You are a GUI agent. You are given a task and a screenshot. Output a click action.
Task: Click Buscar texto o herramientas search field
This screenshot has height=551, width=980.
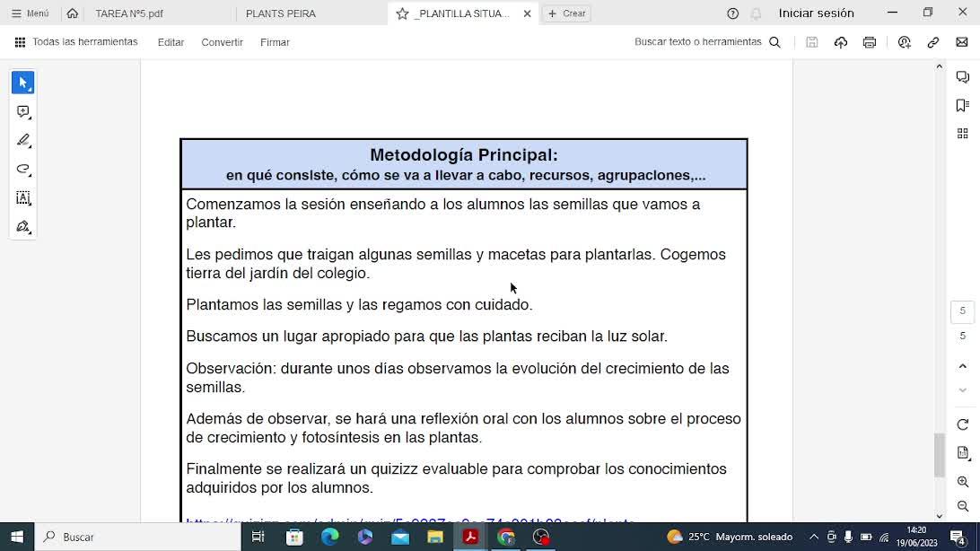point(707,42)
